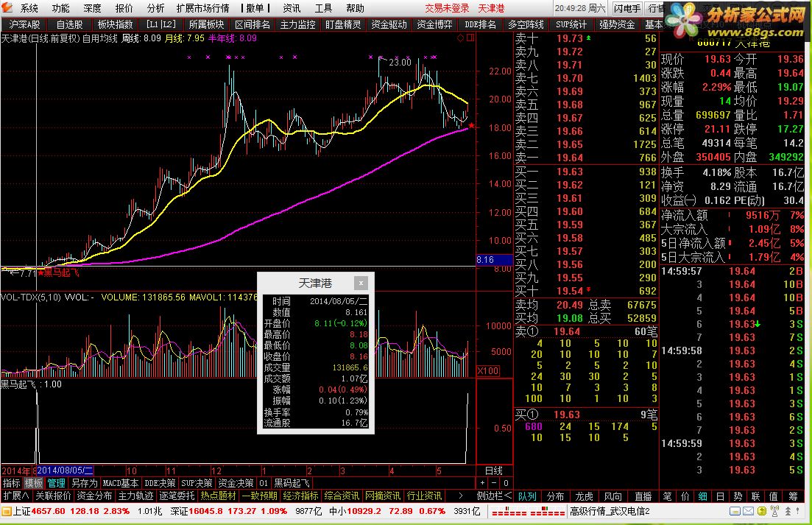
Task: Select the MACD基本 template
Action: point(120,483)
